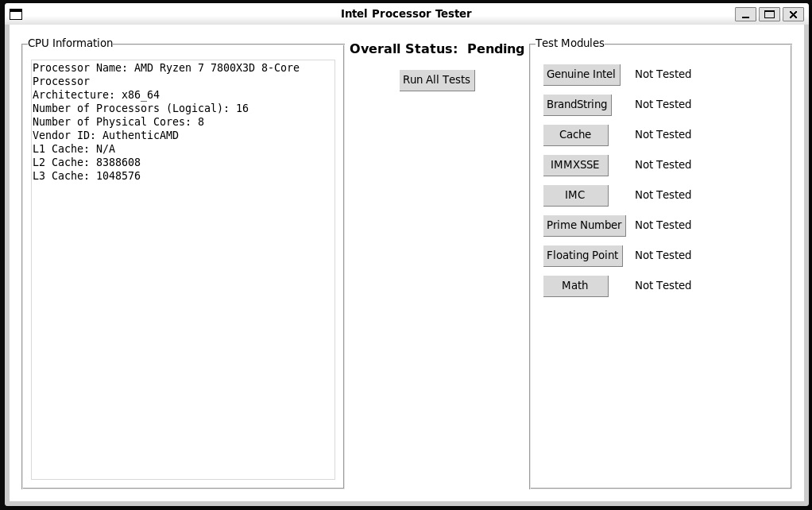
Task: Click the Math Not Tested status
Action: point(663,285)
